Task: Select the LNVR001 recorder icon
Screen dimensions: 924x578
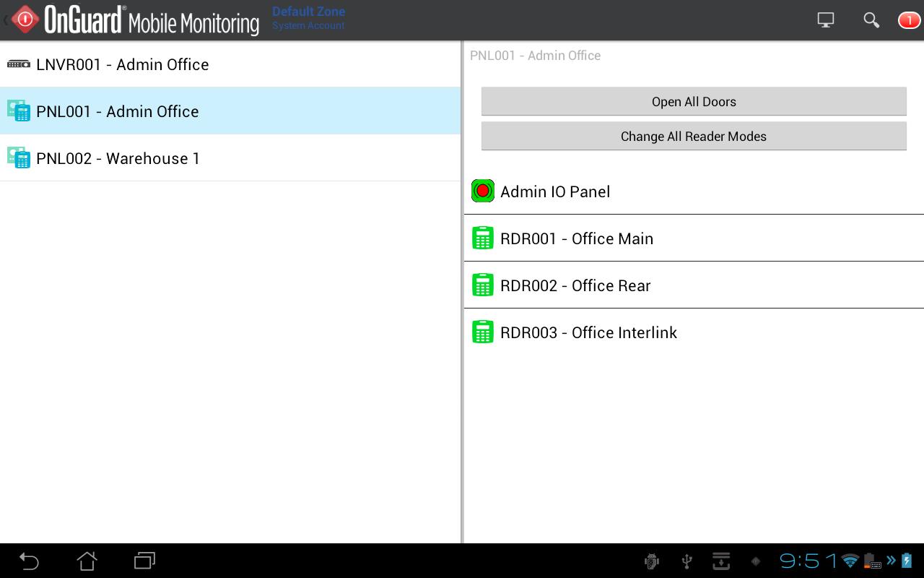Action: (x=18, y=64)
